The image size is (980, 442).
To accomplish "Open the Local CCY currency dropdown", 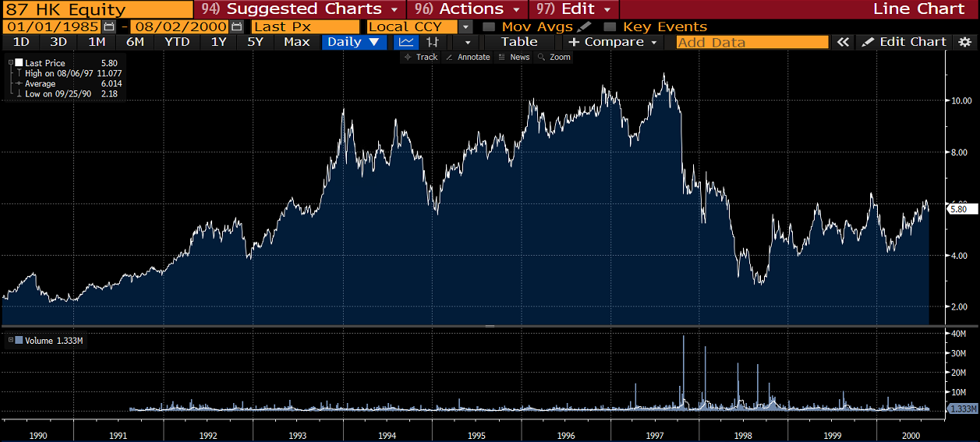I will point(465,27).
